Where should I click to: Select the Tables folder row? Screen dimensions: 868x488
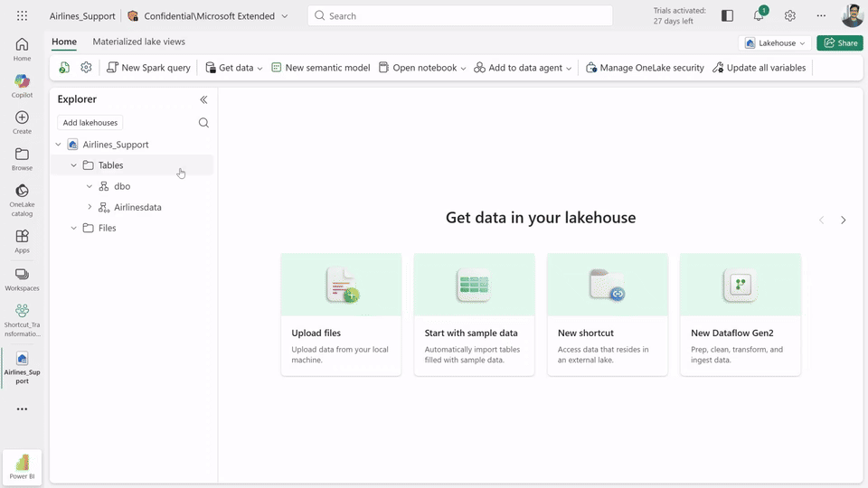[132, 165]
